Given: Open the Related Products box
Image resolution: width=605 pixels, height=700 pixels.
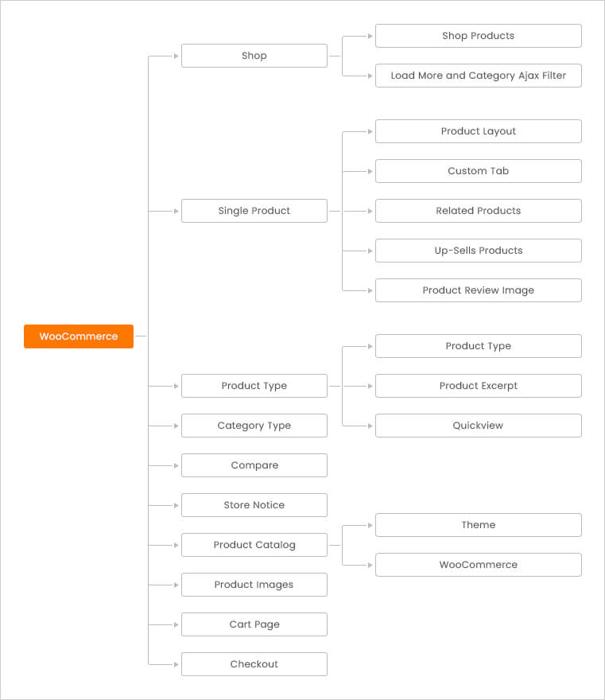Looking at the screenshot, I should tap(479, 211).
